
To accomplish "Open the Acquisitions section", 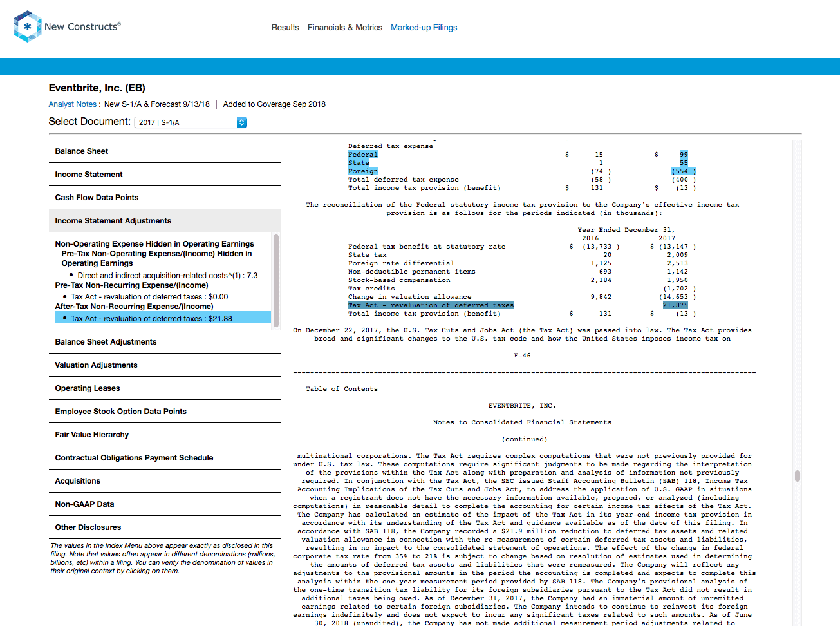I will [x=165, y=481].
